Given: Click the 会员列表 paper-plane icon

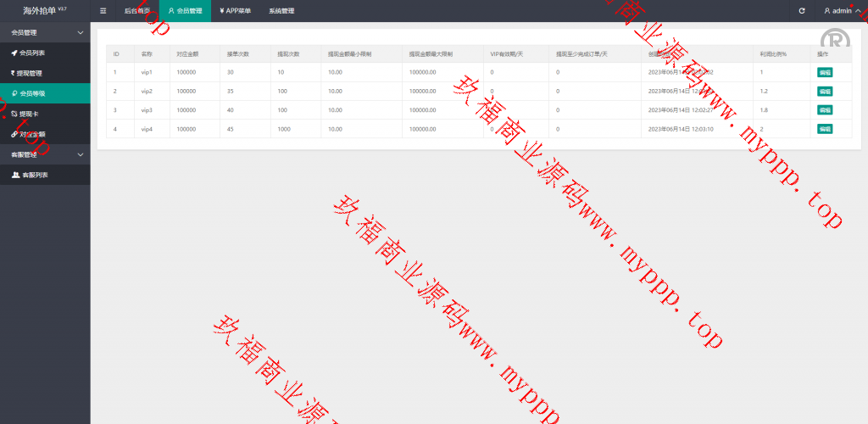Looking at the screenshot, I should coord(14,53).
